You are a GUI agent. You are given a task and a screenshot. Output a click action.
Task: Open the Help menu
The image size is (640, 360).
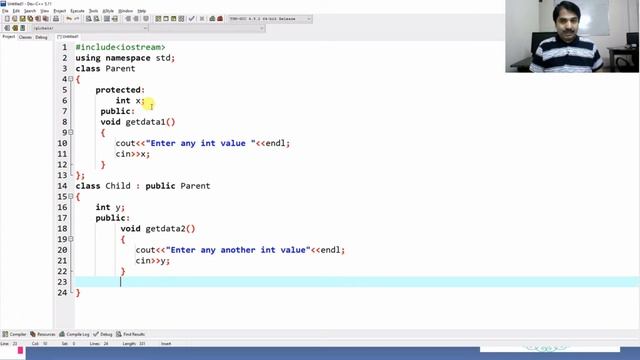tap(142, 11)
